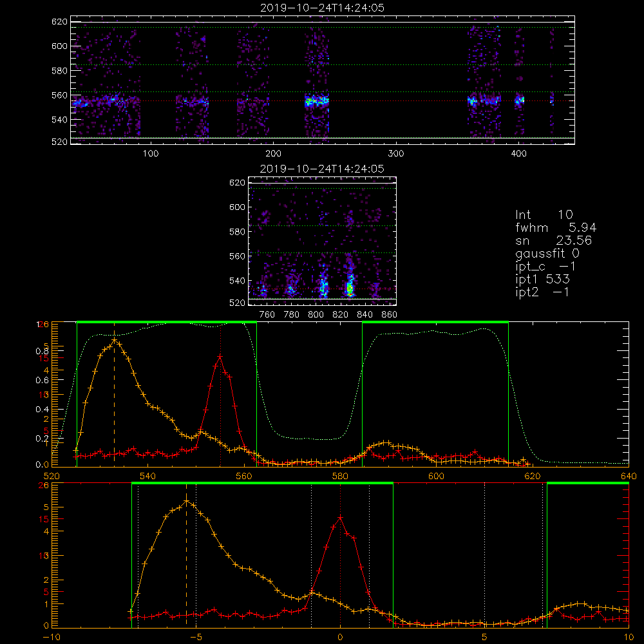Click x-axis label 300 of the top image

pos(396,154)
